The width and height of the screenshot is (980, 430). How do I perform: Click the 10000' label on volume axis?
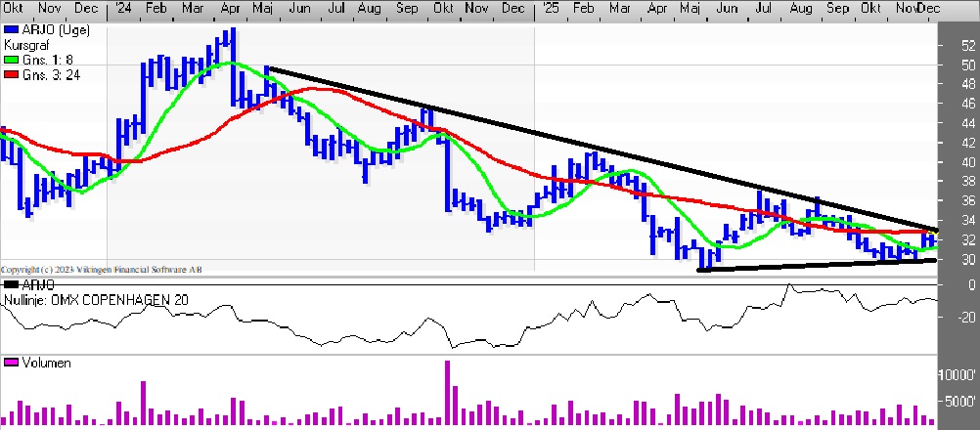(x=958, y=375)
